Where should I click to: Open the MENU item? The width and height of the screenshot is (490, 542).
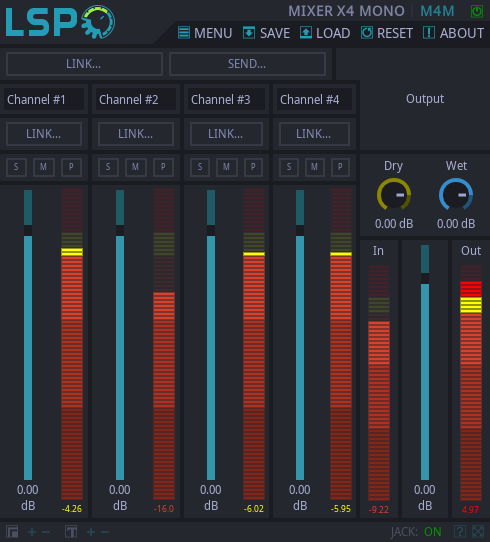click(x=205, y=33)
